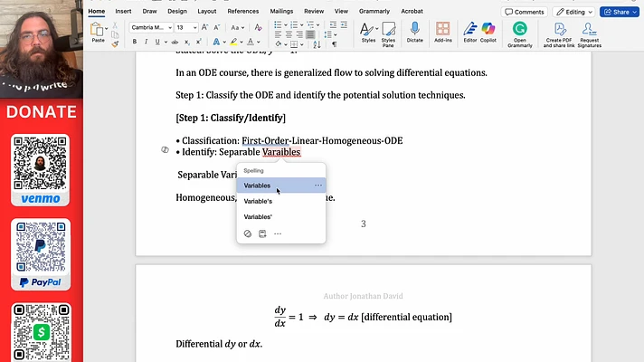Expand the Paste options arrow

coord(107,29)
